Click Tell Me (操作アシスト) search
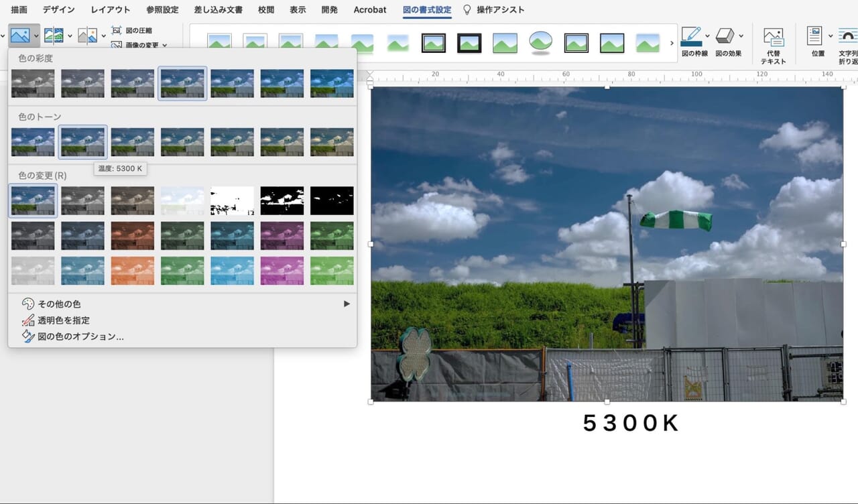 tap(500, 10)
